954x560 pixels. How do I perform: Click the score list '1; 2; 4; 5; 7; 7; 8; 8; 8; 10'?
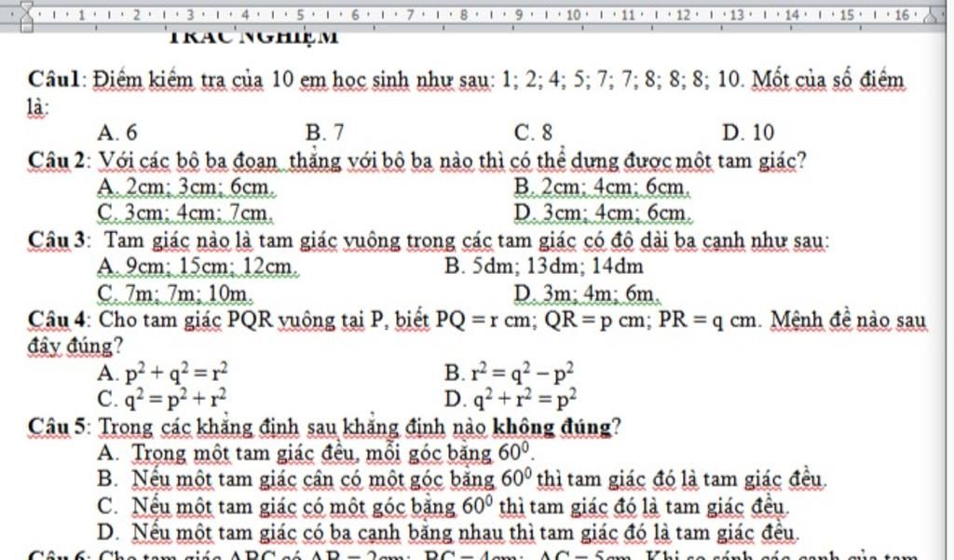[621, 80]
